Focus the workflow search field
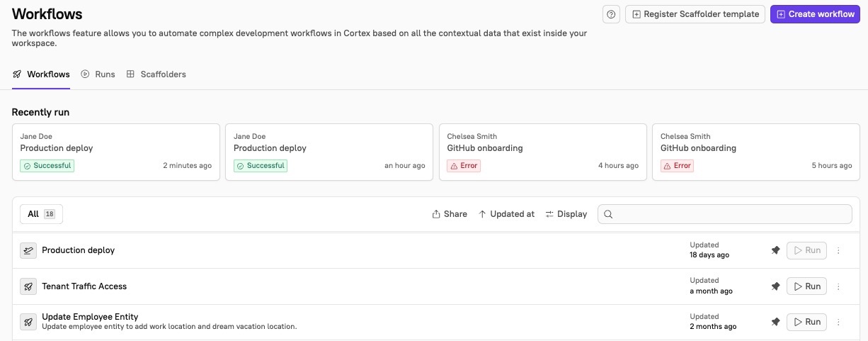The width and height of the screenshot is (868, 341). (725, 214)
